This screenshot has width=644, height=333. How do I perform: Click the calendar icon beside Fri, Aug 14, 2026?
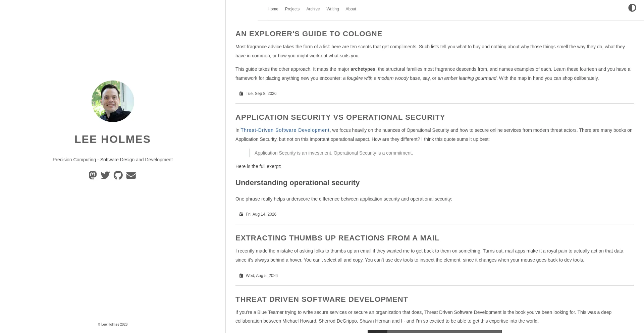[241, 214]
